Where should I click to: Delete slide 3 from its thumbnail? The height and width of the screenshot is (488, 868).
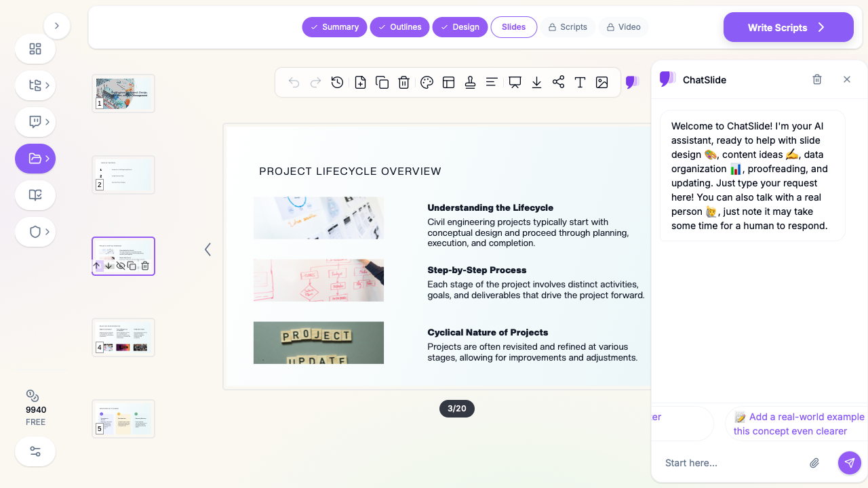pos(144,266)
